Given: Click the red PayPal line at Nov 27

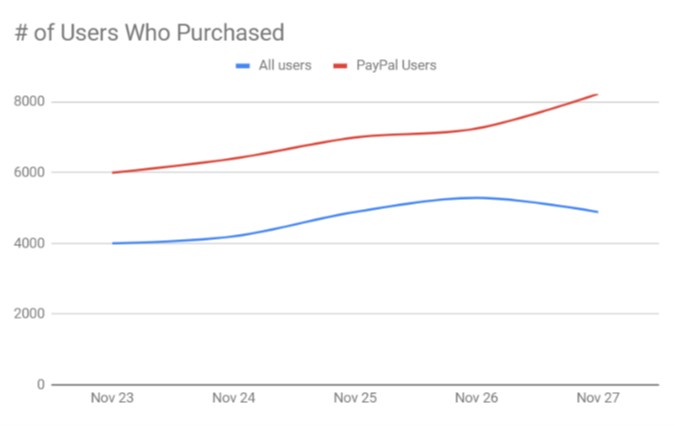Looking at the screenshot, I should point(596,95).
